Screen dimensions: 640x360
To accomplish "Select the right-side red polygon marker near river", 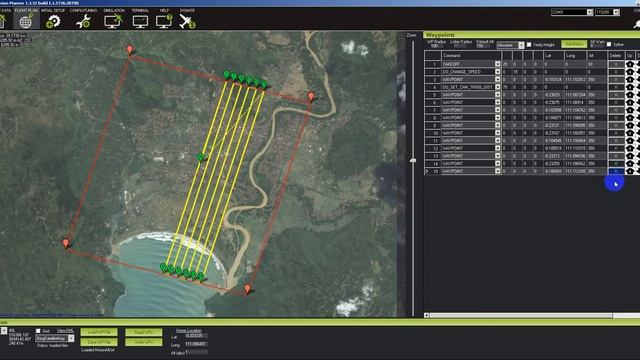I will [311, 96].
